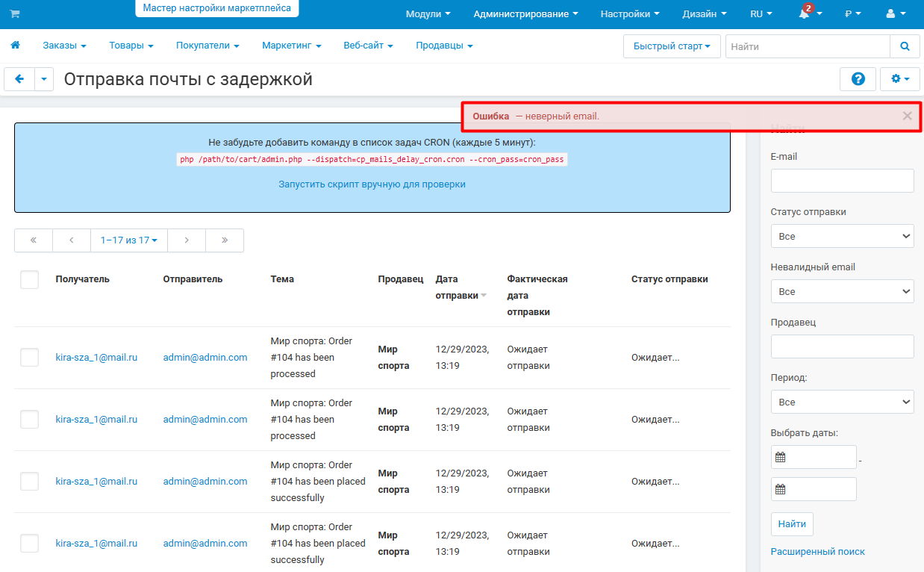Check the second Order #104 placed successfully row

tap(29, 544)
